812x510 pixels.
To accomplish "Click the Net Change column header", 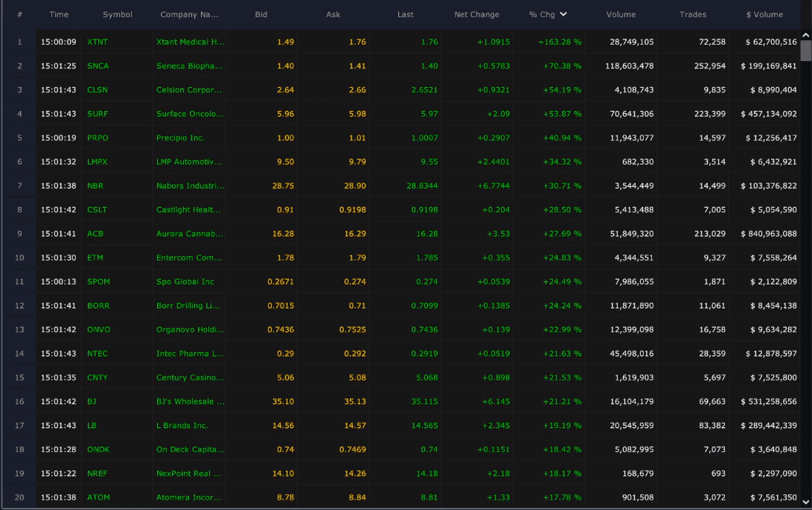I will coord(476,14).
